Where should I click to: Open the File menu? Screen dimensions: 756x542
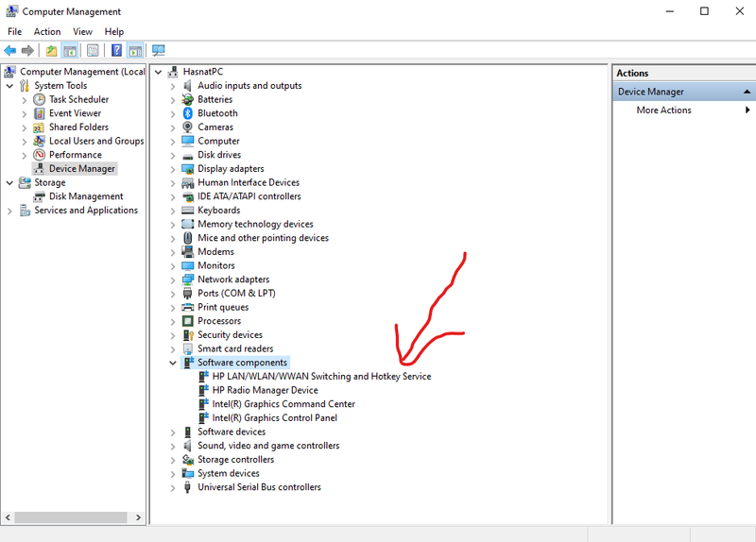point(14,32)
